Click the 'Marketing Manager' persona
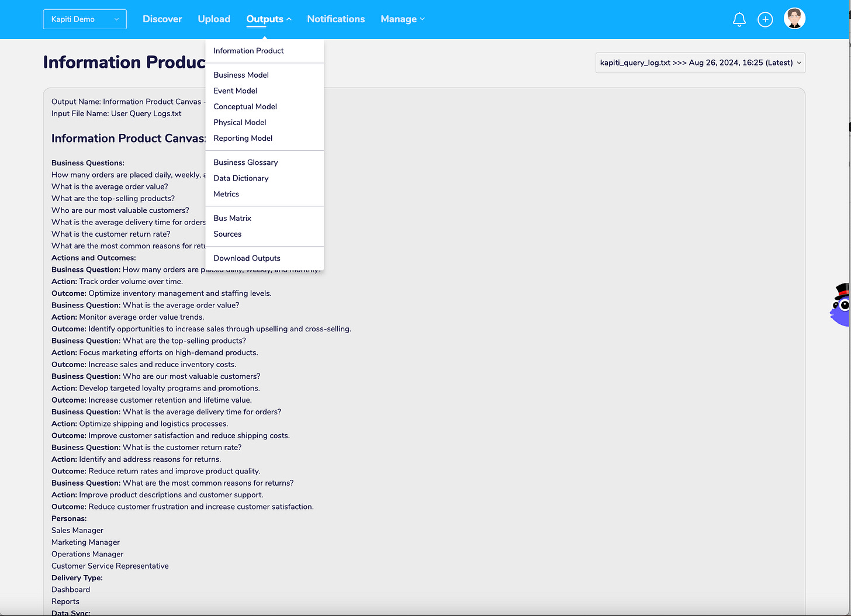The width and height of the screenshot is (851, 616). pyautogui.click(x=85, y=542)
